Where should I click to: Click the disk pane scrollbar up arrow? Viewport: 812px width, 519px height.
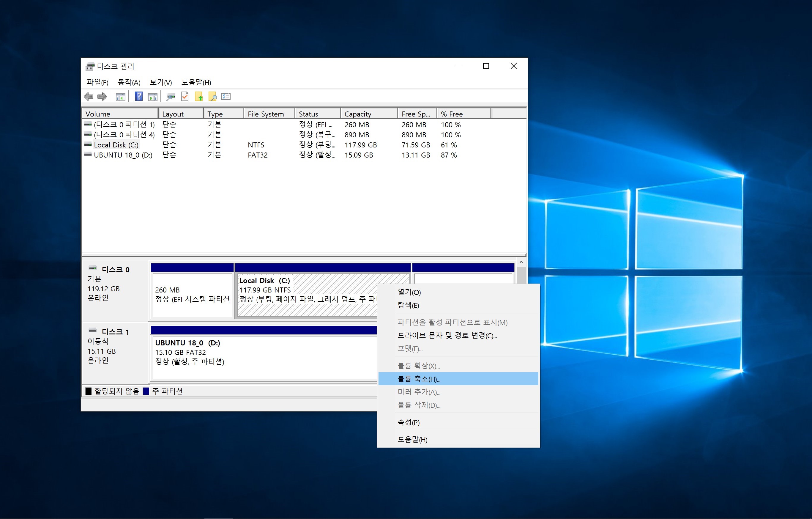pos(521,262)
